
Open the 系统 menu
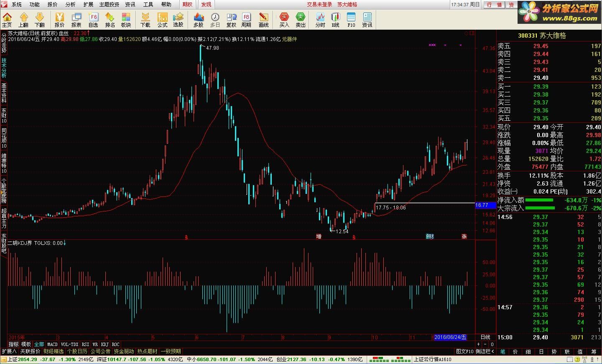16,4
